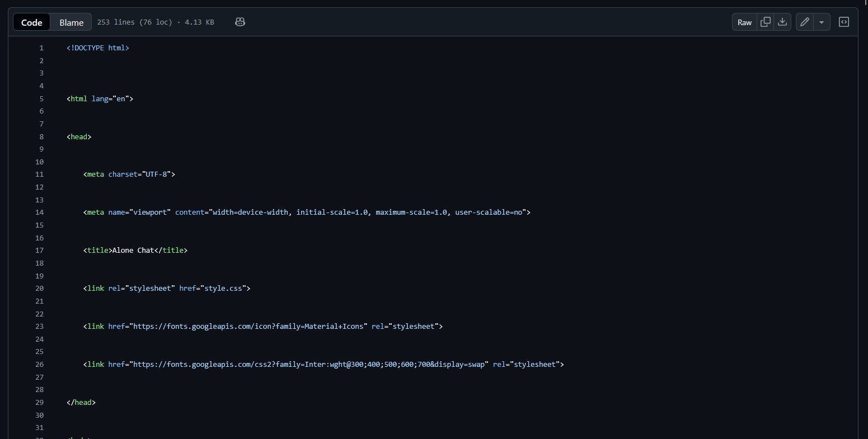Switch to the Code view tab

tap(32, 22)
